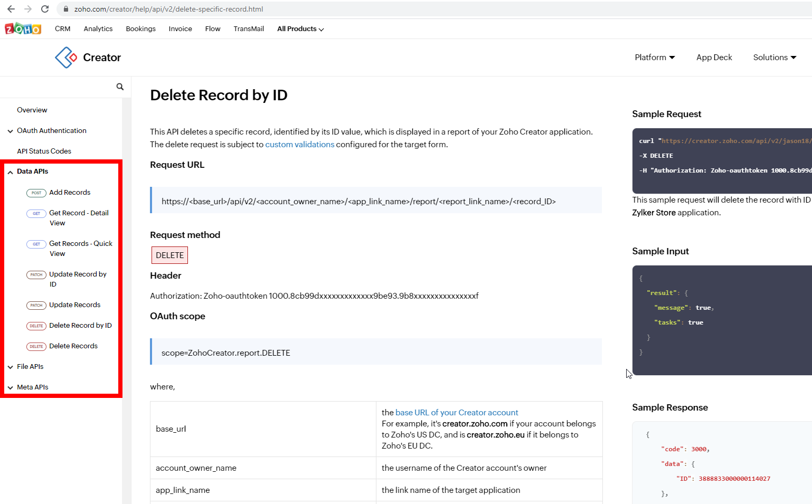Viewport: 812px width, 504px height.
Task: Click the sidebar search magnifier icon
Action: click(x=120, y=87)
